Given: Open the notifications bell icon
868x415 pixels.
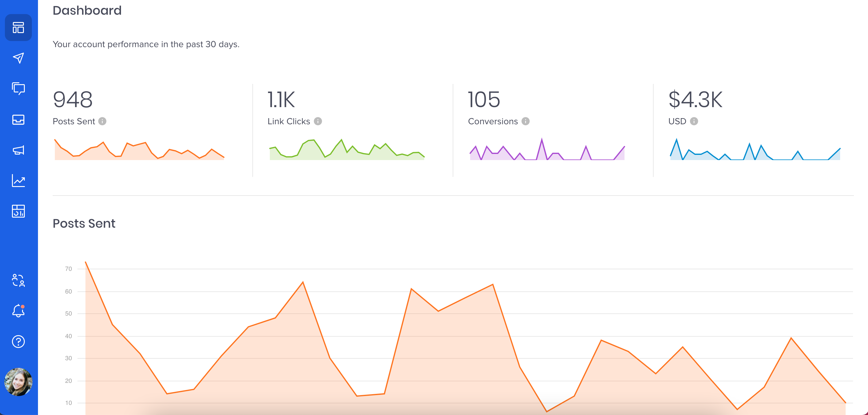Looking at the screenshot, I should coord(18,311).
